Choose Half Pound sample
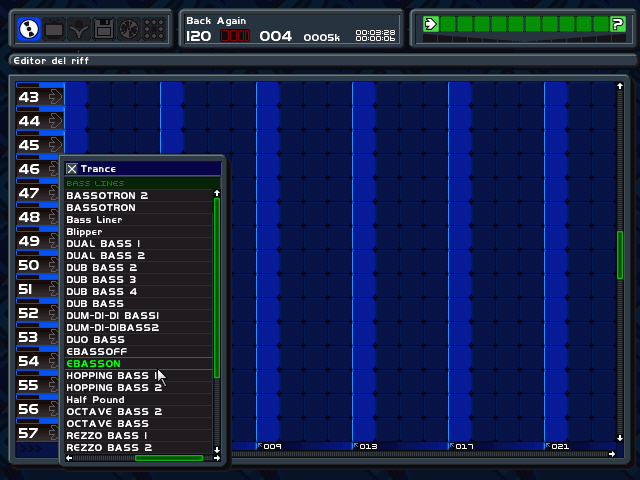Image resolution: width=640 pixels, height=480 pixels. (x=138, y=400)
